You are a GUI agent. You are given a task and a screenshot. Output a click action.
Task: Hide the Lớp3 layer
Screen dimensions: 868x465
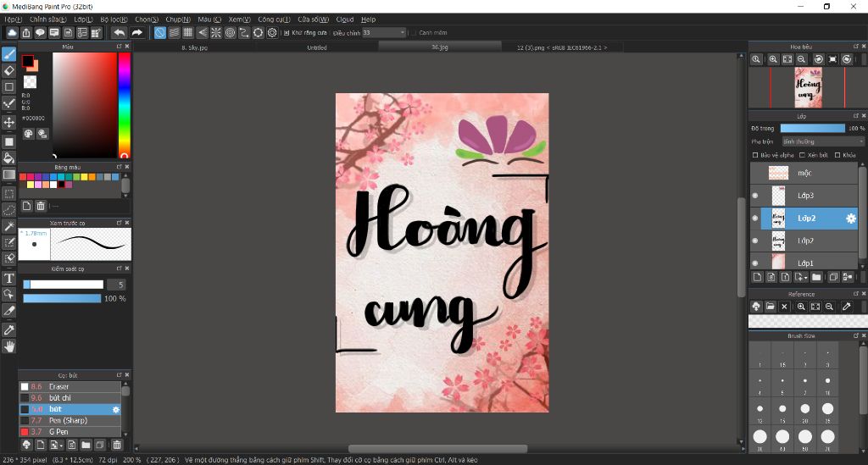click(x=755, y=195)
